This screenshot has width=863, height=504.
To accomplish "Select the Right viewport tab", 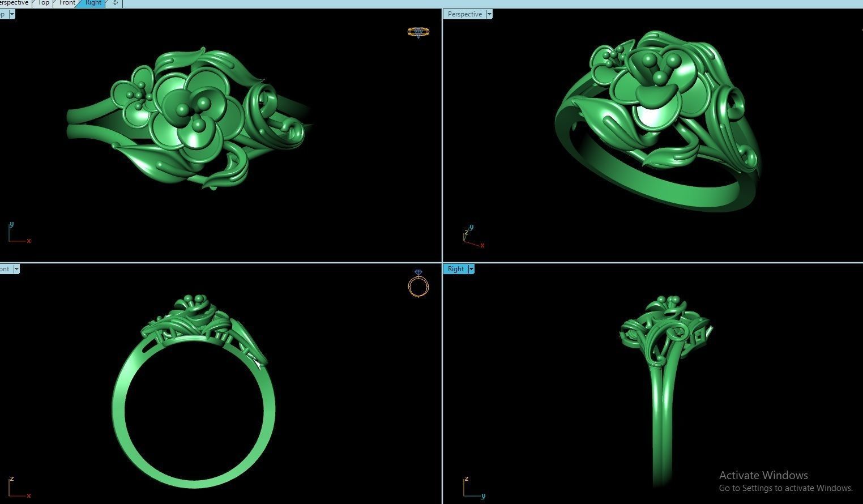I will coord(93,3).
